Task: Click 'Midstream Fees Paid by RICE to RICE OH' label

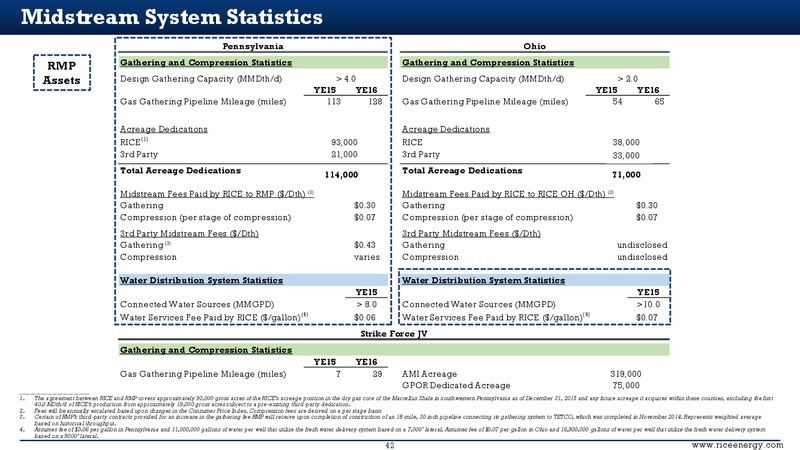Action: click(508, 194)
